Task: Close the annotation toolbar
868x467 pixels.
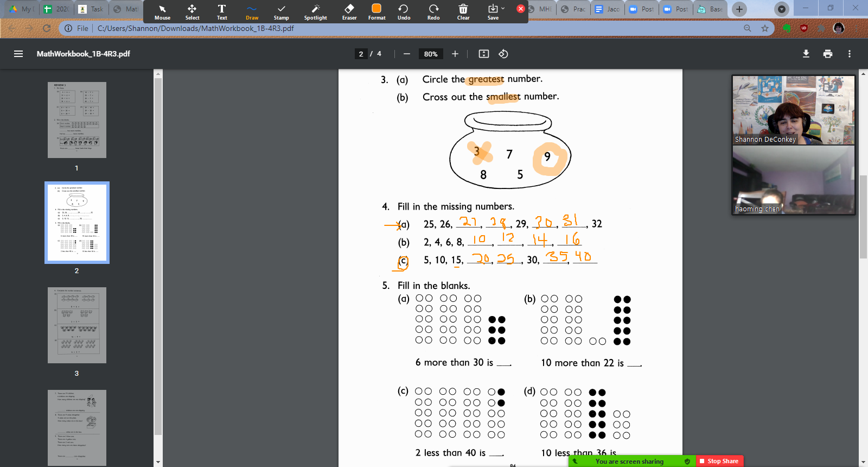Action: click(x=521, y=9)
